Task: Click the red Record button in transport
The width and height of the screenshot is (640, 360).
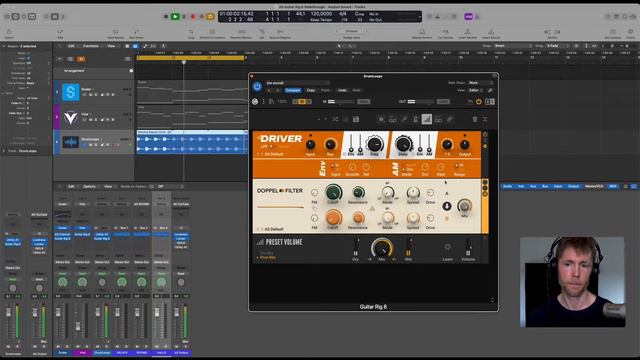Action: pyautogui.click(x=193, y=17)
